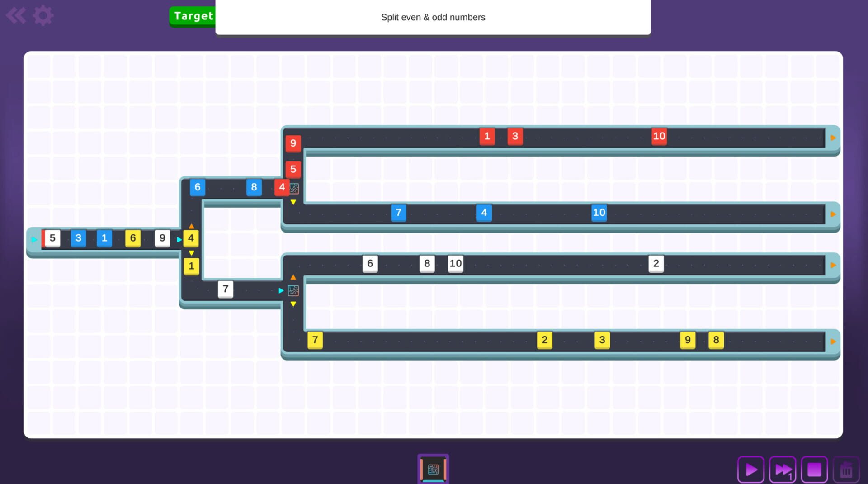The image size is (868, 484).
Task: Open the orange exit arrow on the bottom-right belt
Action: 833,340
